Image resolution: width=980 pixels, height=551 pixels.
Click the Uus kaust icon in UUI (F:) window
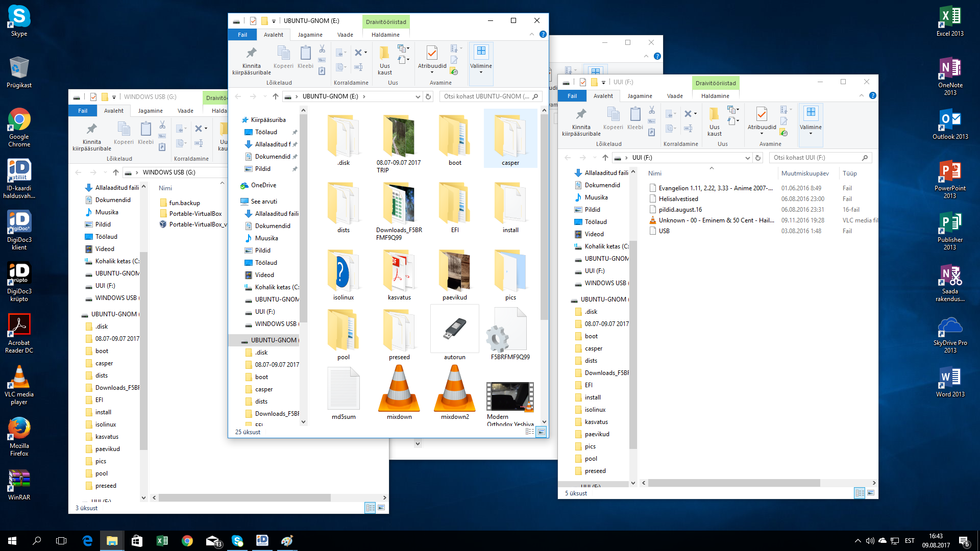tap(714, 114)
